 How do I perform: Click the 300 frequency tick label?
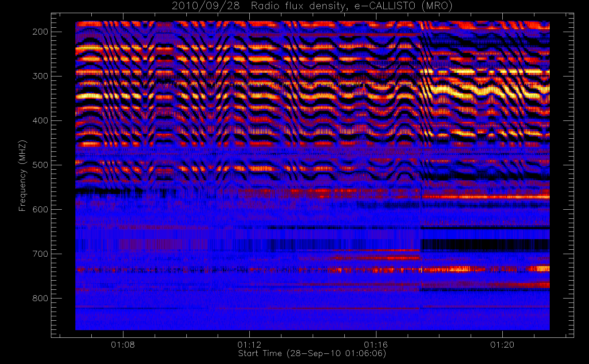click(x=40, y=76)
